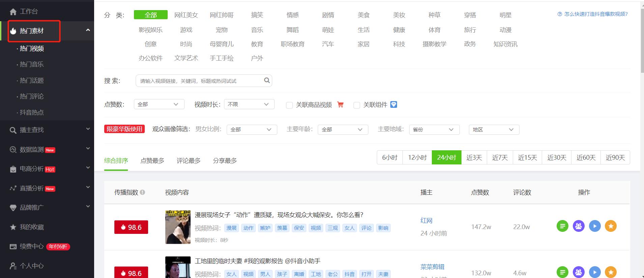
Task: Click the diamond icon beside 品牌推广
Action: coord(13,208)
